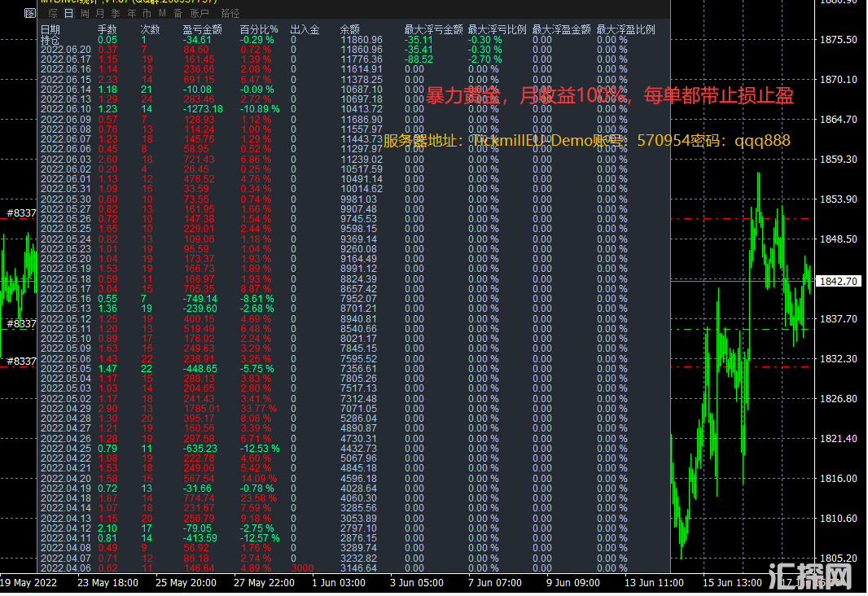The height and width of the screenshot is (596, 868).
Task: Open the 周 weekly statistics tab
Action: pos(84,13)
